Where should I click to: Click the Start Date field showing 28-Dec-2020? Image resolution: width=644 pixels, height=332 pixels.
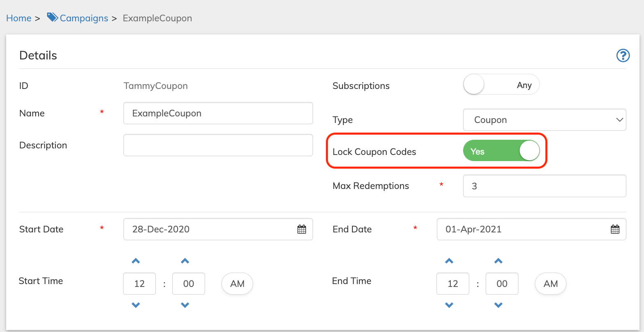click(218, 229)
